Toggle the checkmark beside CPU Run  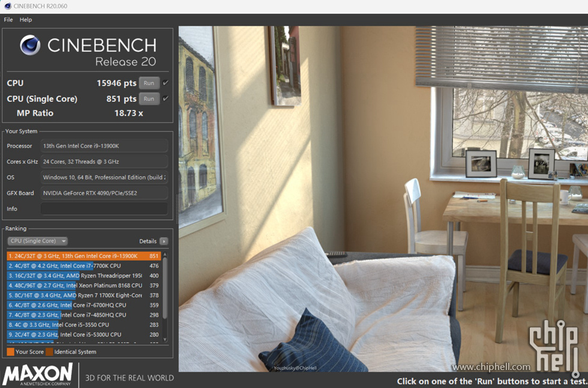pyautogui.click(x=166, y=82)
